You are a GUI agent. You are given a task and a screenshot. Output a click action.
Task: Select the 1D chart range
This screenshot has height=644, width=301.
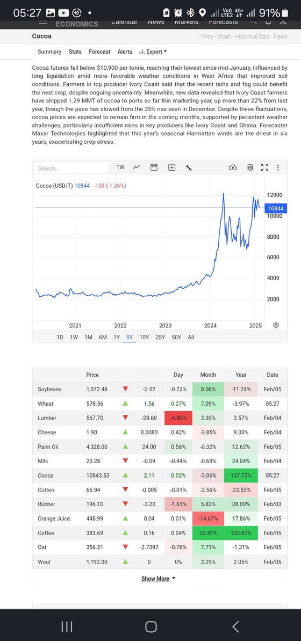click(60, 338)
